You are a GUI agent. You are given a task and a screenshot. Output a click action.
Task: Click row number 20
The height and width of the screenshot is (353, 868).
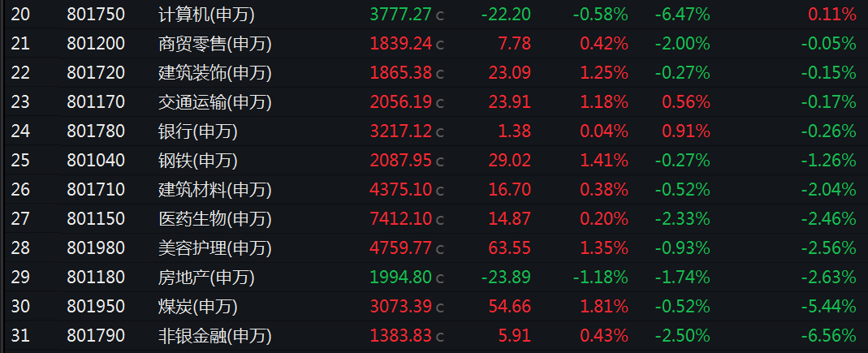coord(20,15)
